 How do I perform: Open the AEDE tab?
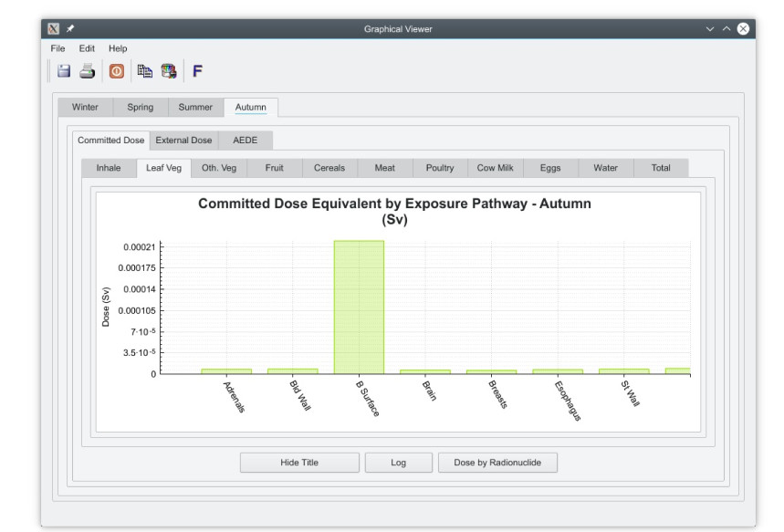(x=246, y=141)
